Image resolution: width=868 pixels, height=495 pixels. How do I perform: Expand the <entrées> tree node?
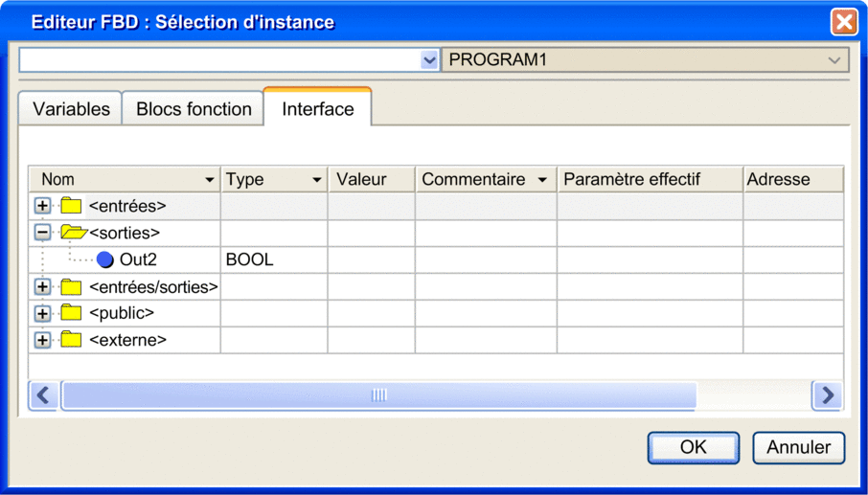42,206
